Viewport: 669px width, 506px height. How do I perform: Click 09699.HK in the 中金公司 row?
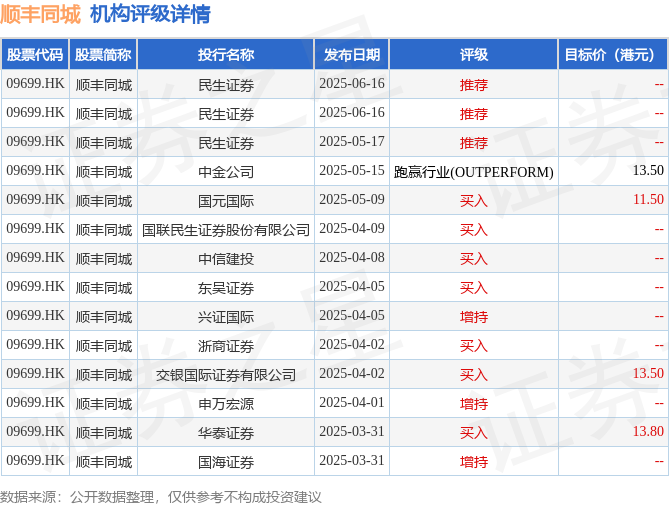(x=35, y=170)
